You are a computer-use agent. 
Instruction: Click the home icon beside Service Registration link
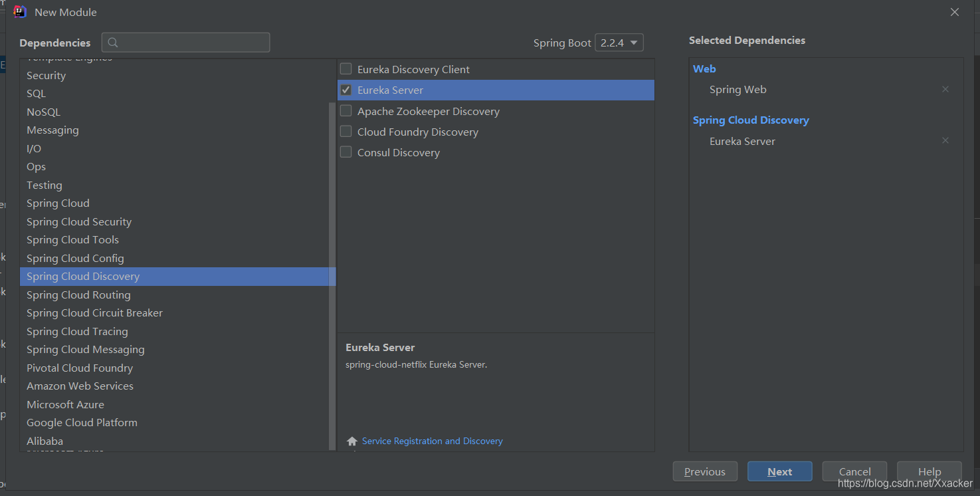coord(352,441)
